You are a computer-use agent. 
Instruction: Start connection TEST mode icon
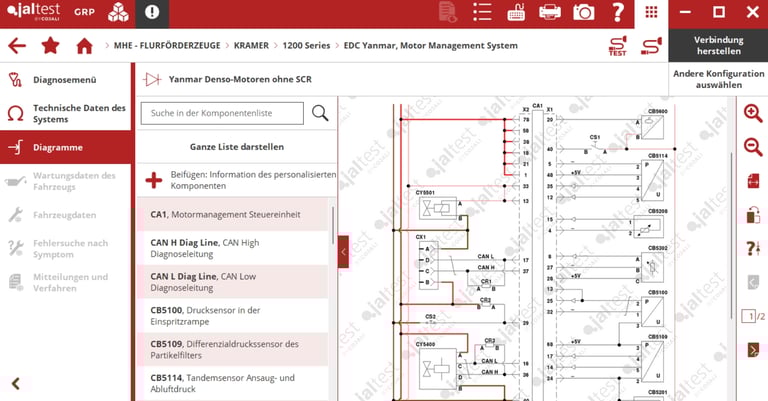(x=618, y=46)
